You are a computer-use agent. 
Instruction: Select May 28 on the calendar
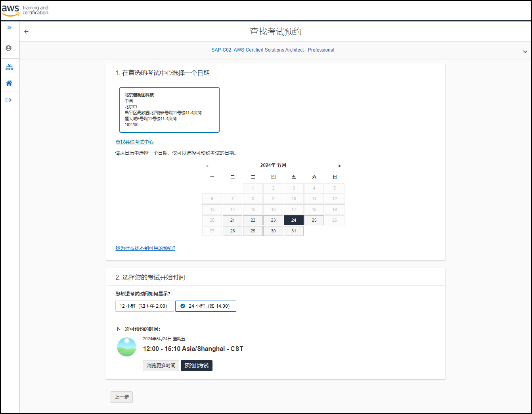pos(233,231)
